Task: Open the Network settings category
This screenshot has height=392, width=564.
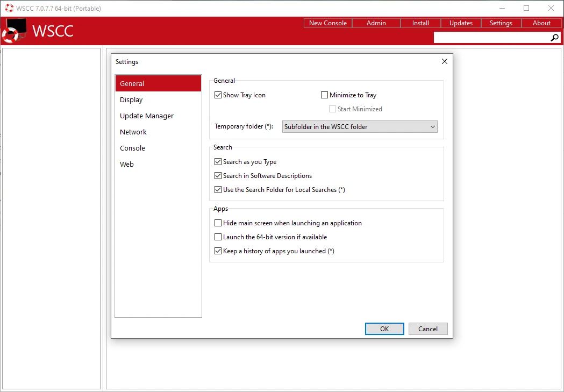Action: coord(133,132)
